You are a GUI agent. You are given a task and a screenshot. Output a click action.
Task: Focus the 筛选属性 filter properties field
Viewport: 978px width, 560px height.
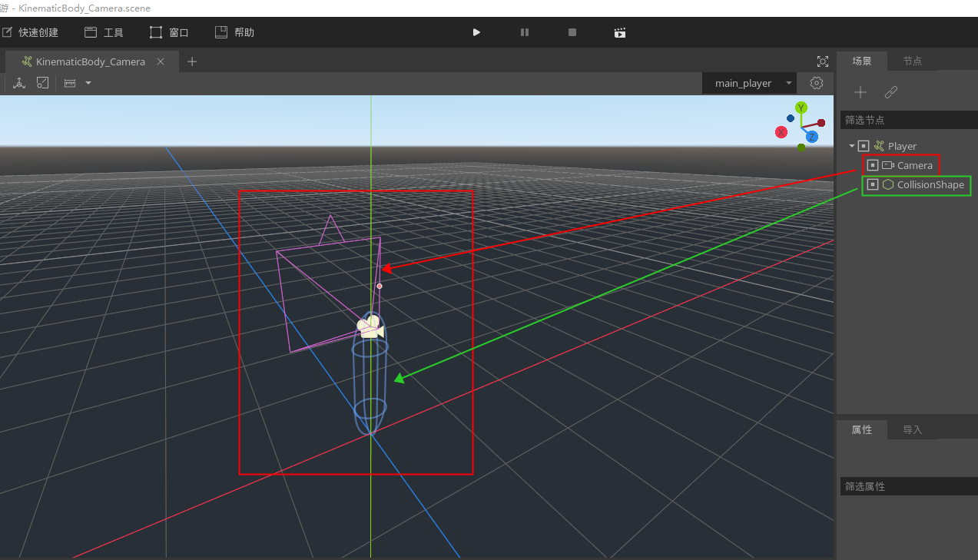909,486
